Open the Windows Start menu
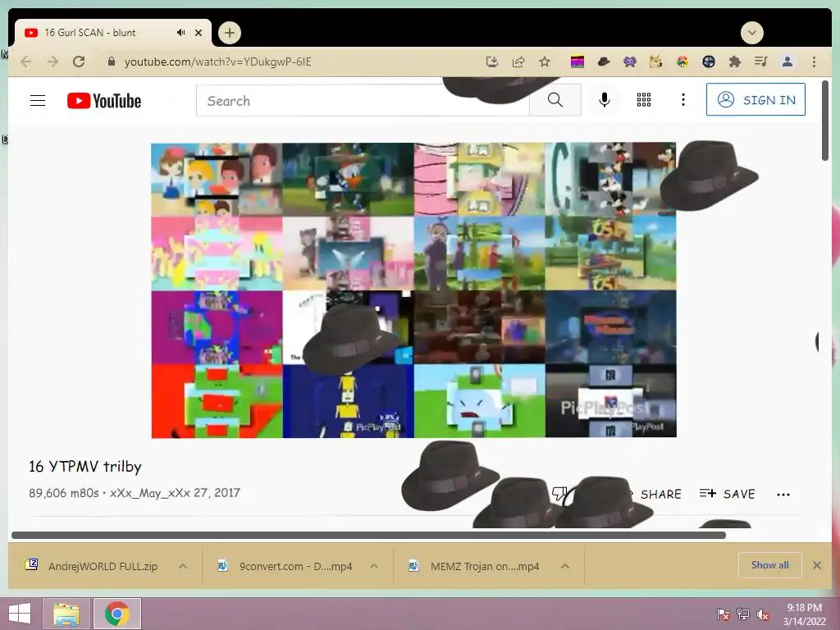Viewport: 840px width, 630px height. (x=20, y=614)
